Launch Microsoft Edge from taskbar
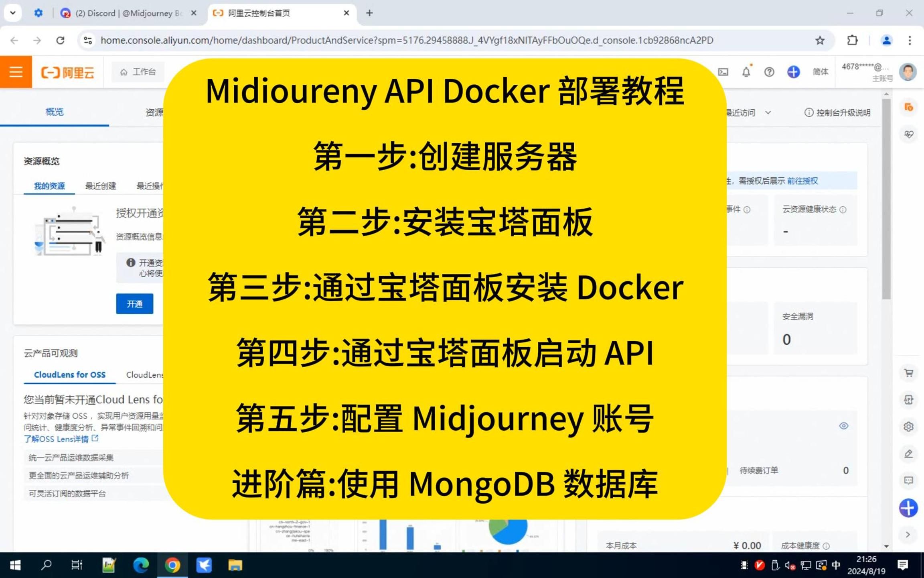The image size is (924, 578). pos(141,565)
